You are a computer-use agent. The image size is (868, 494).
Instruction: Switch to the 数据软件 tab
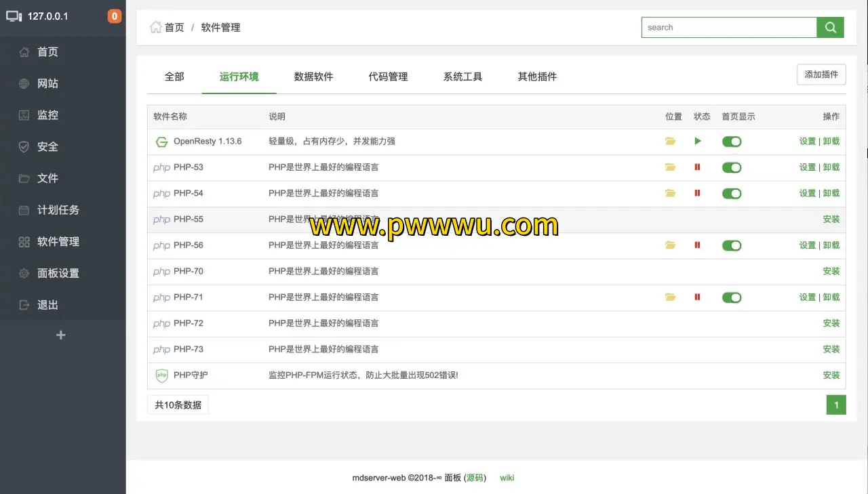click(x=313, y=77)
